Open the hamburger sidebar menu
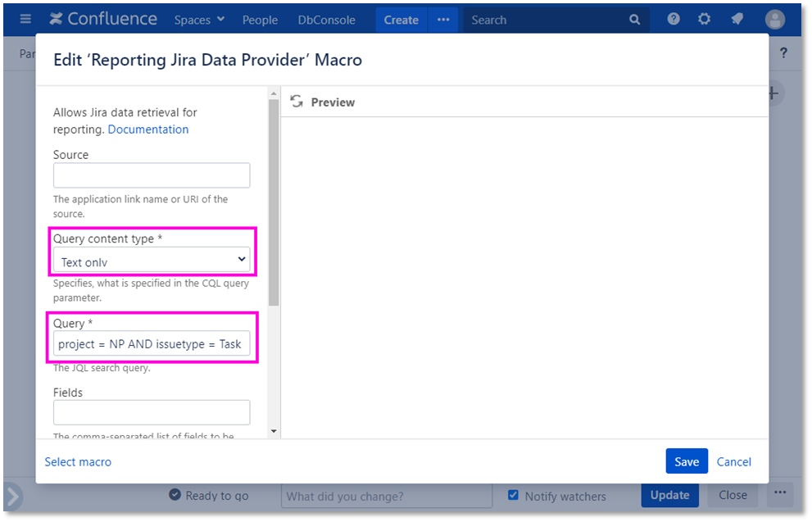The width and height of the screenshot is (812, 522). point(25,19)
